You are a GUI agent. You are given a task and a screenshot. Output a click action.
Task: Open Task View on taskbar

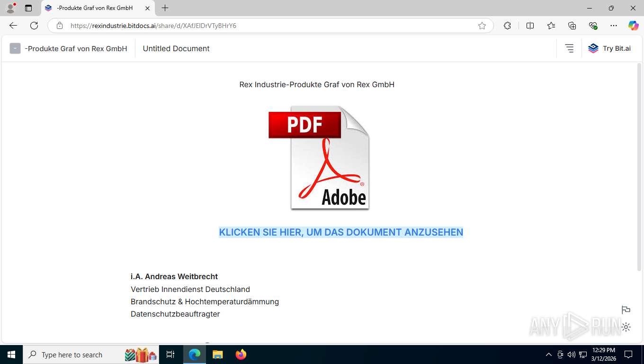pos(170,355)
